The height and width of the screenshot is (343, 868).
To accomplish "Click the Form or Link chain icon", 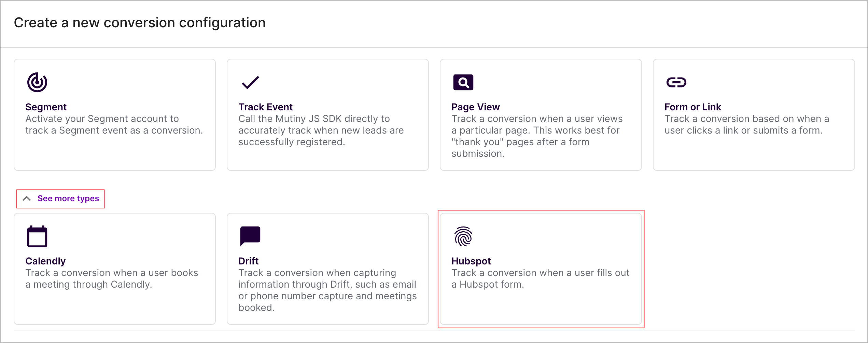I will (x=676, y=82).
